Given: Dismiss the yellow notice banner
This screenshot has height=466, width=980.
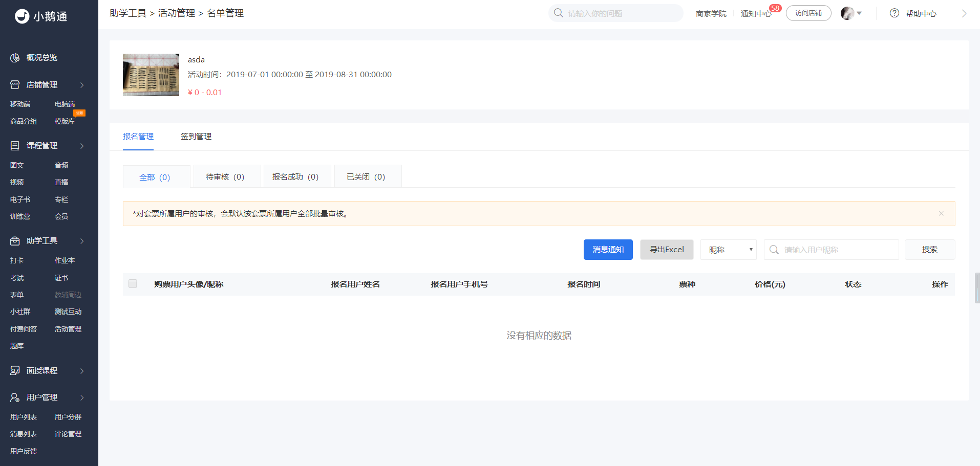Looking at the screenshot, I should pos(941,214).
